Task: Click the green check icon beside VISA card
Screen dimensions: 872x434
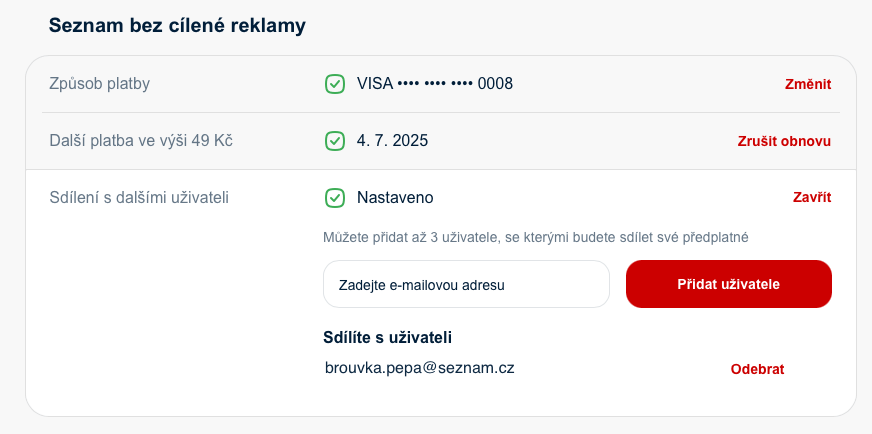Action: (335, 84)
